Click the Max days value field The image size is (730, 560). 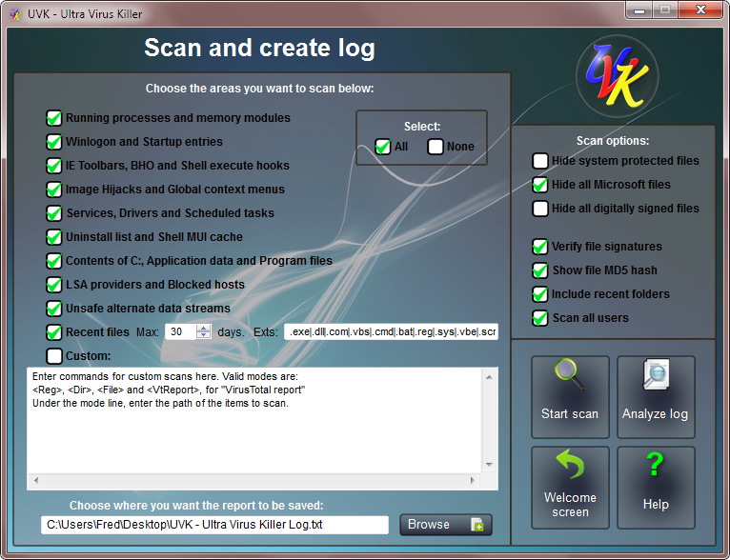[x=181, y=331]
